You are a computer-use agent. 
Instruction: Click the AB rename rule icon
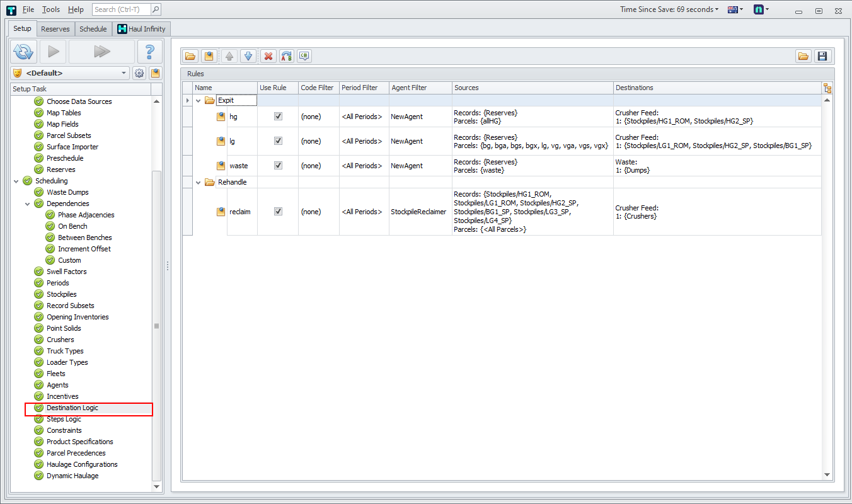(287, 56)
